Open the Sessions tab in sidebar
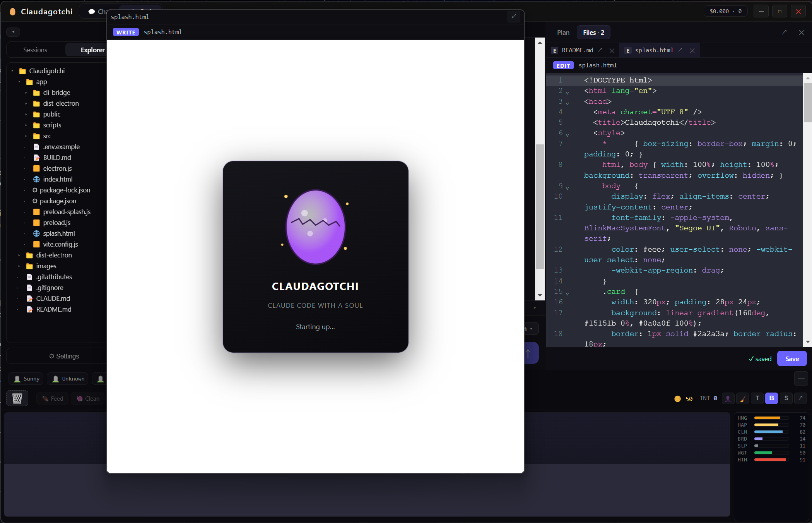Image resolution: width=812 pixels, height=523 pixels. [x=35, y=50]
